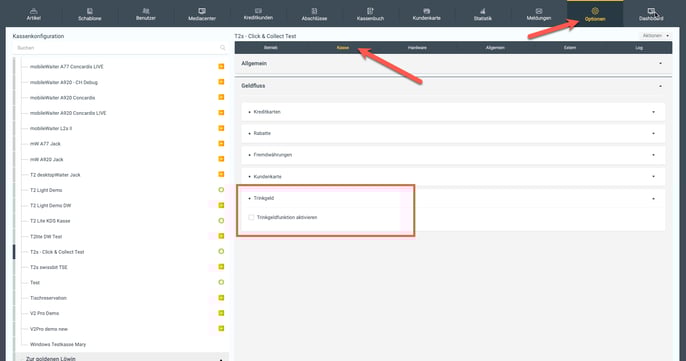The image size is (686, 361).
Task: Expand the Kundenkarte panel under Geldfluss
Action: (654, 177)
